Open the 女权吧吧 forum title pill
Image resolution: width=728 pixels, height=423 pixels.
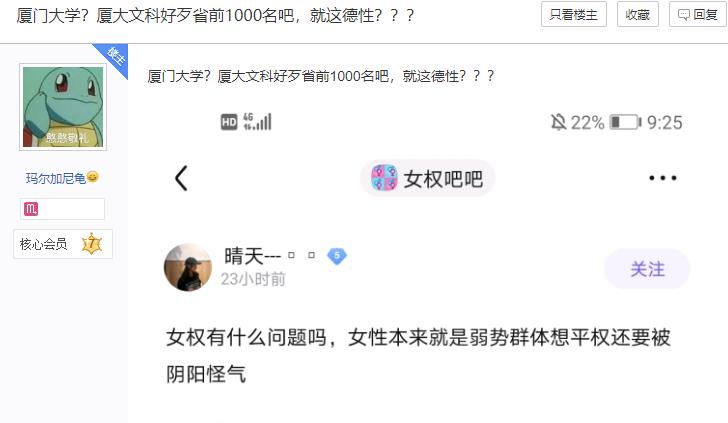point(427,178)
